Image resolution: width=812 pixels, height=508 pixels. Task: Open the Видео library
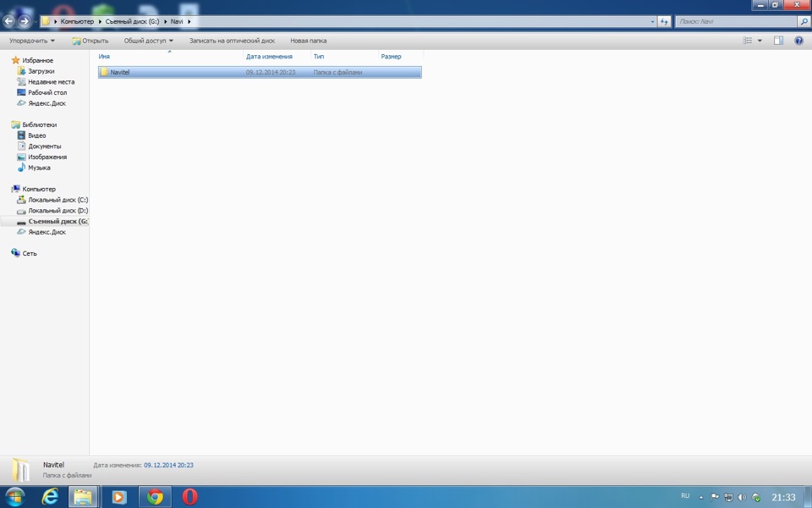click(x=36, y=135)
